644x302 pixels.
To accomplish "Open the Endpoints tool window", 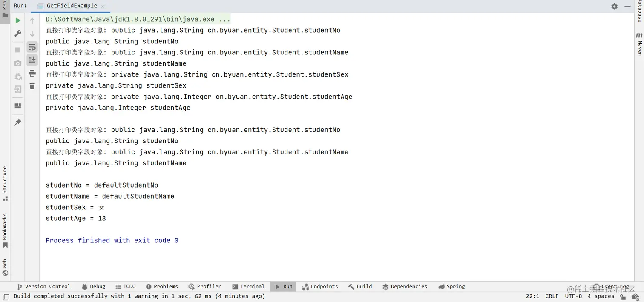I will pyautogui.click(x=320, y=287).
